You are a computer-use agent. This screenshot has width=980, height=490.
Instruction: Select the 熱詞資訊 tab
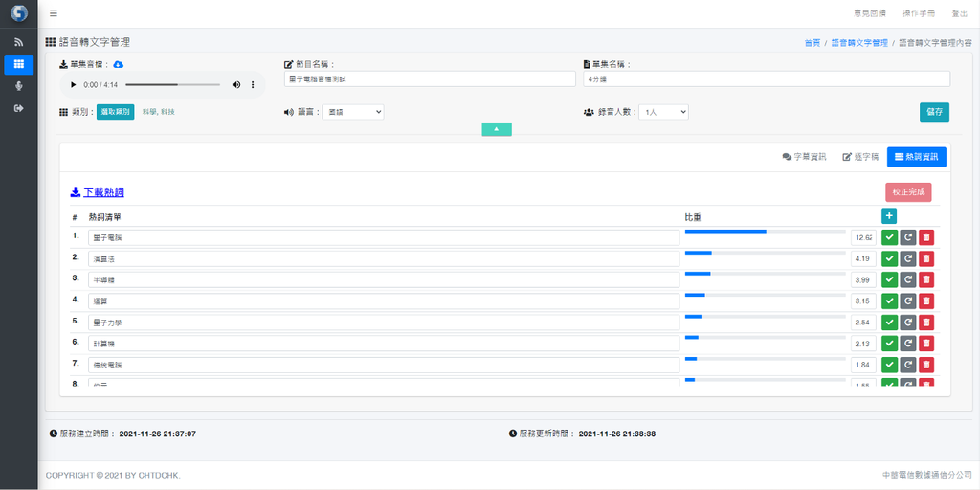(x=916, y=158)
